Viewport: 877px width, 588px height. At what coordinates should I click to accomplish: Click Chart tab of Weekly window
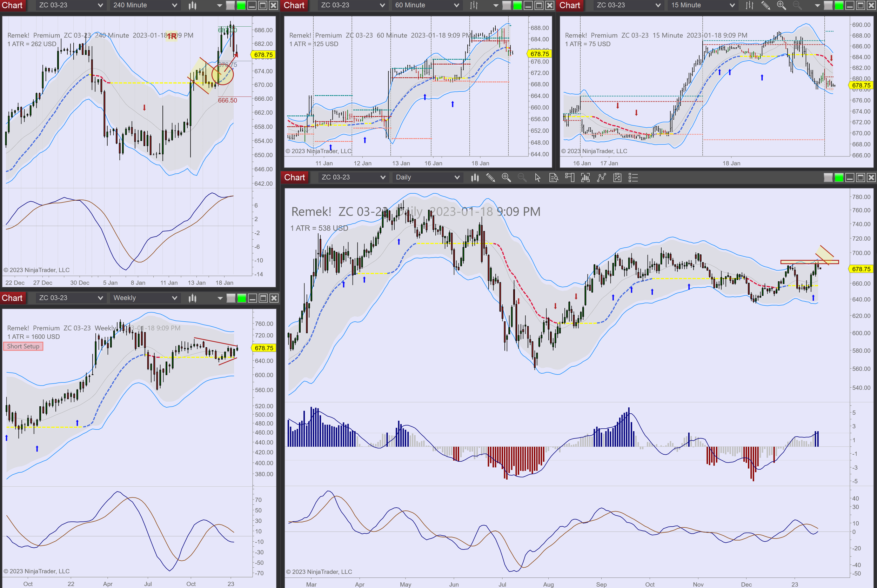click(12, 298)
